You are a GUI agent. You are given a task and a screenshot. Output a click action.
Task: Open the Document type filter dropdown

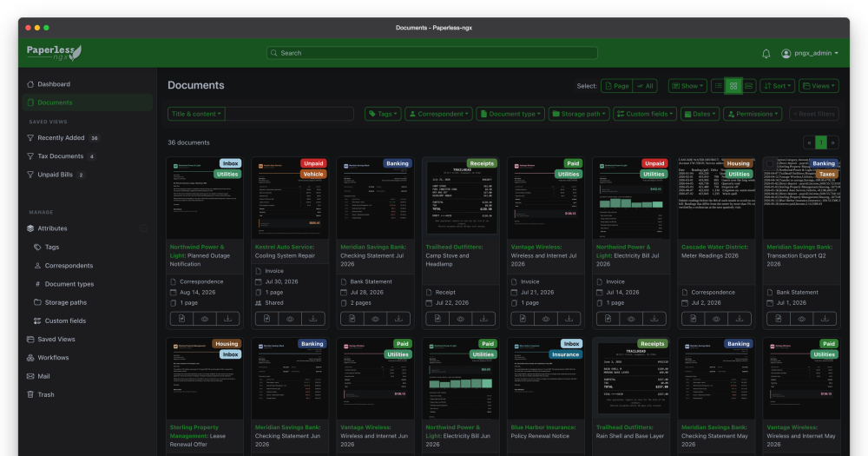point(510,114)
